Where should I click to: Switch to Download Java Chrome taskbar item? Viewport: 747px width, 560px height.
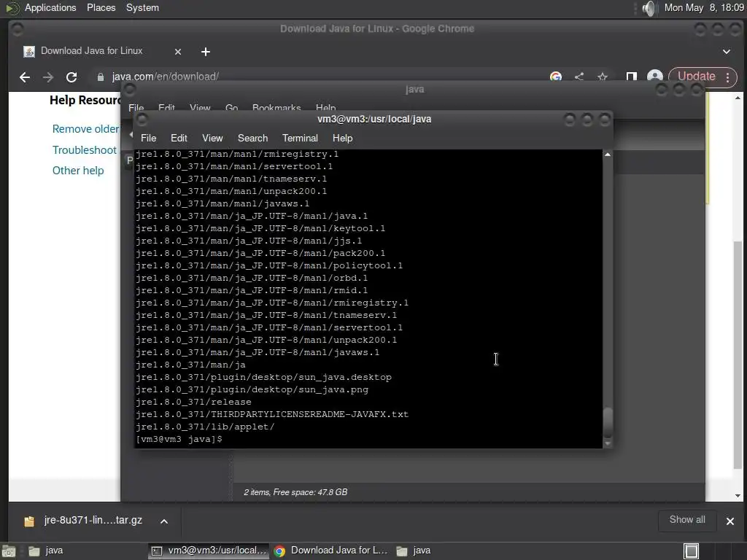(x=331, y=551)
